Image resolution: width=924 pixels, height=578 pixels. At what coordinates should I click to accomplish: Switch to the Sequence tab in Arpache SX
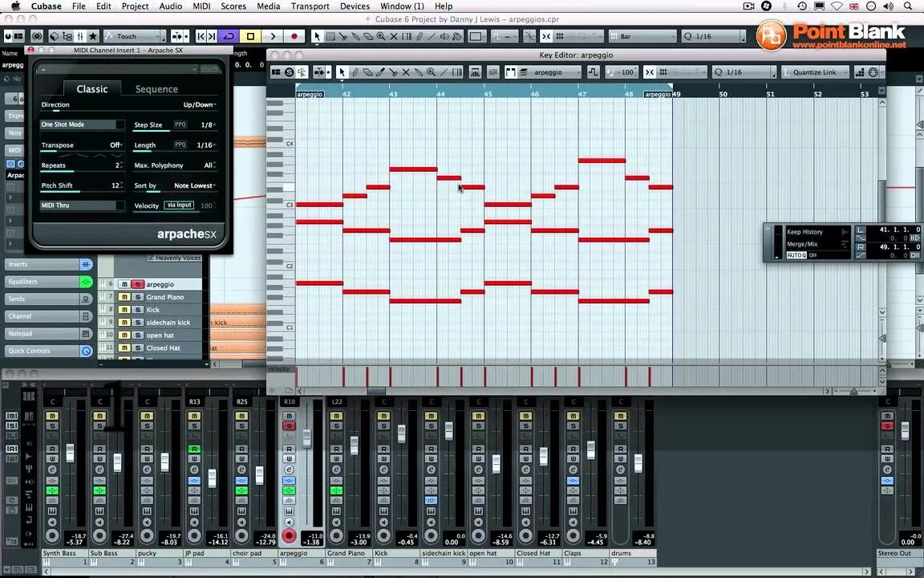tap(156, 89)
